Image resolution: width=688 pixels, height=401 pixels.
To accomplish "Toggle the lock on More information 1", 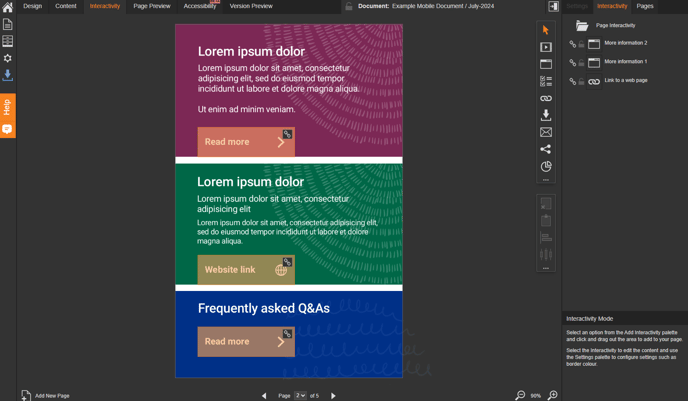I will click(x=581, y=62).
